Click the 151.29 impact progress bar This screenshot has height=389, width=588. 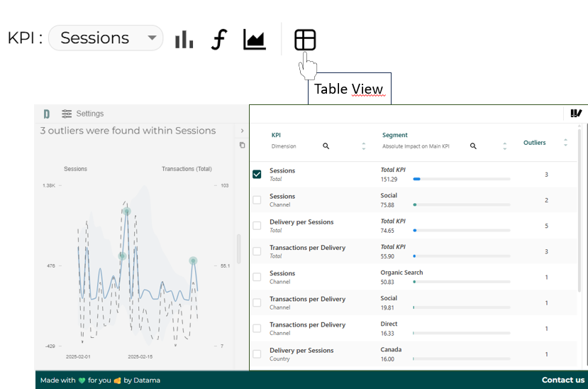pyautogui.click(x=462, y=179)
